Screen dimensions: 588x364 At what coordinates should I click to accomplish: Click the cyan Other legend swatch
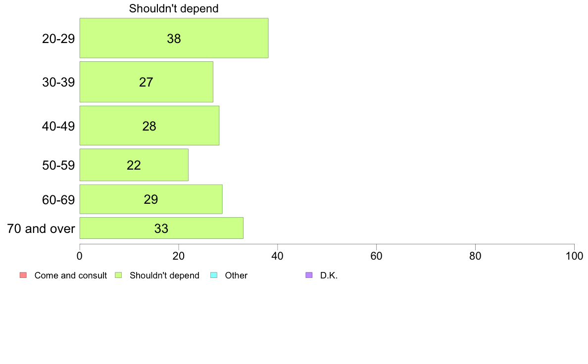pos(214,275)
